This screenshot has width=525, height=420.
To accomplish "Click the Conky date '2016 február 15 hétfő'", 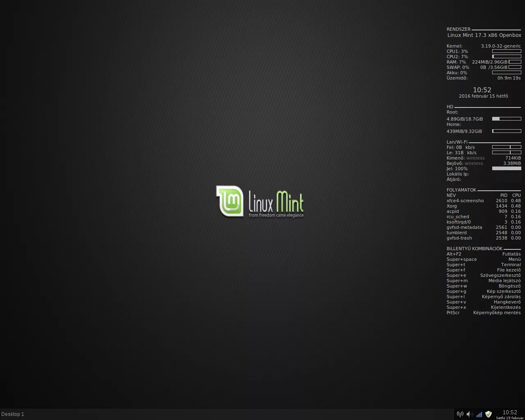I will coord(483,96).
